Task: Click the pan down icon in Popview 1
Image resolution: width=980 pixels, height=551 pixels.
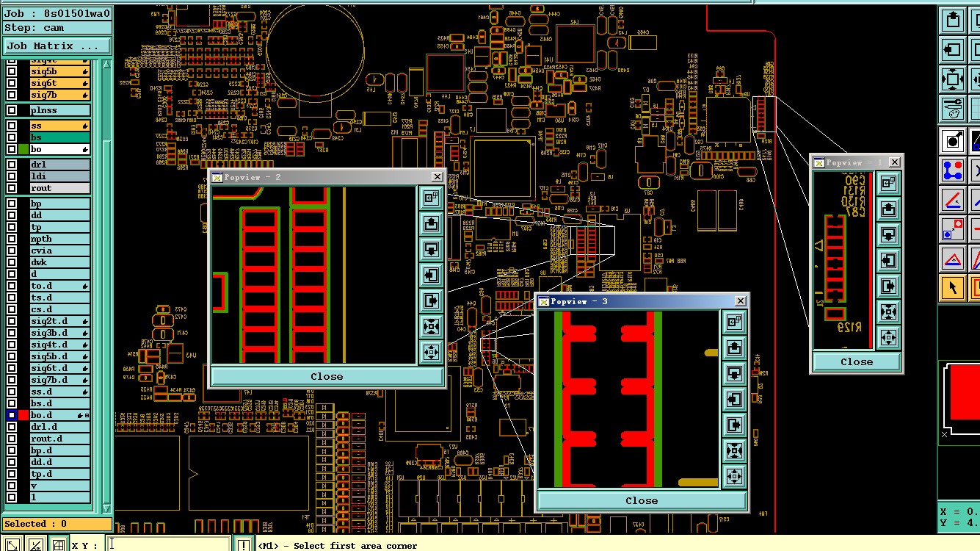Action: click(x=889, y=234)
